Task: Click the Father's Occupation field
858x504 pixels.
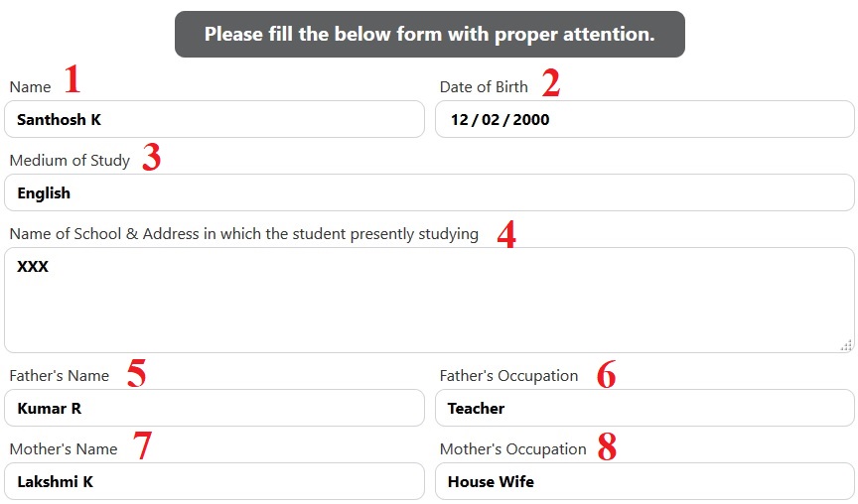Action: pyautogui.click(x=643, y=408)
